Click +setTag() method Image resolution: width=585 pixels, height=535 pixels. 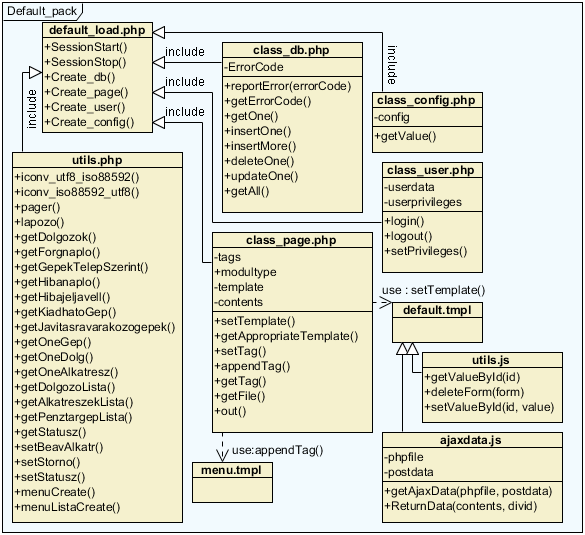point(240,351)
